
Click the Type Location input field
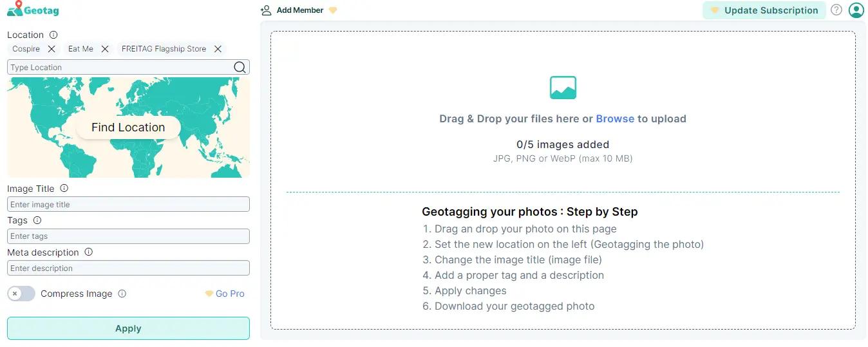(x=119, y=67)
